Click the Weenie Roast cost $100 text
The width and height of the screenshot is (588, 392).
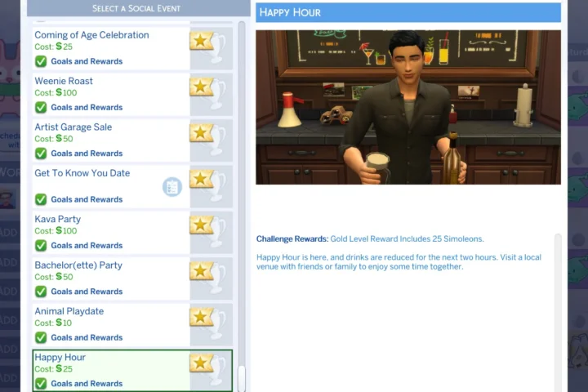click(x=56, y=92)
